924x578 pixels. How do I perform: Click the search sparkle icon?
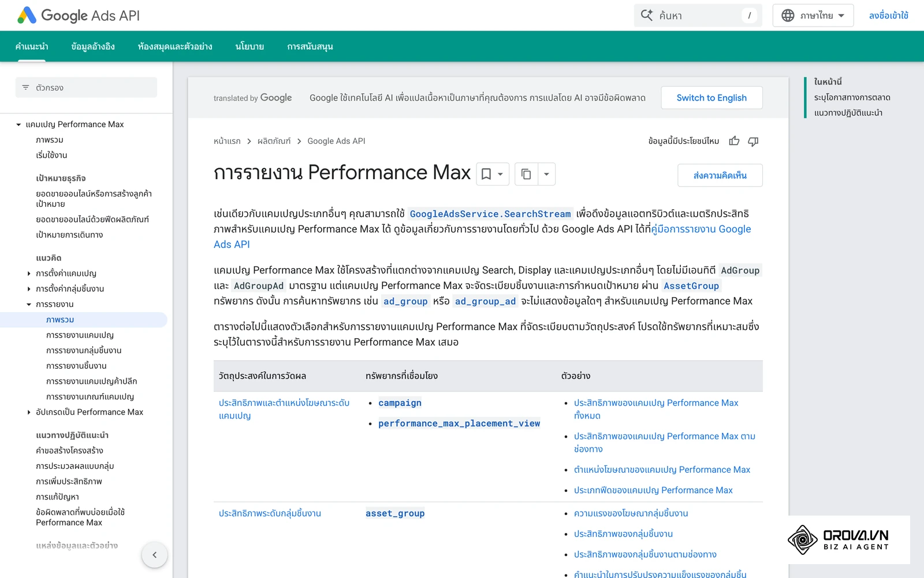pos(647,16)
